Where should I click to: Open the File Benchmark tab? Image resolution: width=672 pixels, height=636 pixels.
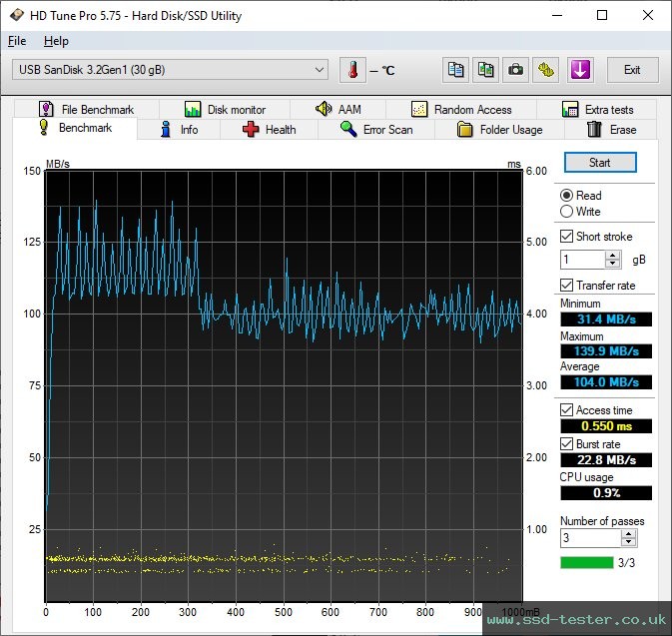(x=87, y=109)
